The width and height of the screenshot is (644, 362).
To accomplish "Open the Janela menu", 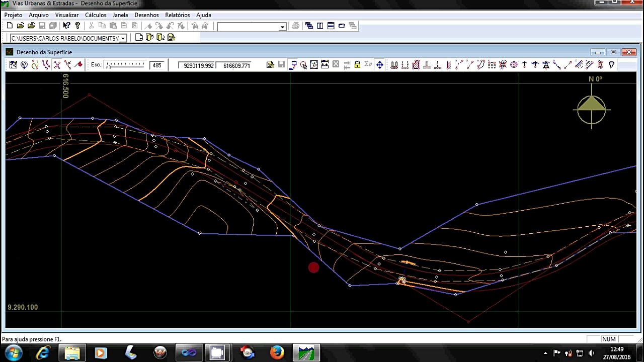I will [120, 15].
